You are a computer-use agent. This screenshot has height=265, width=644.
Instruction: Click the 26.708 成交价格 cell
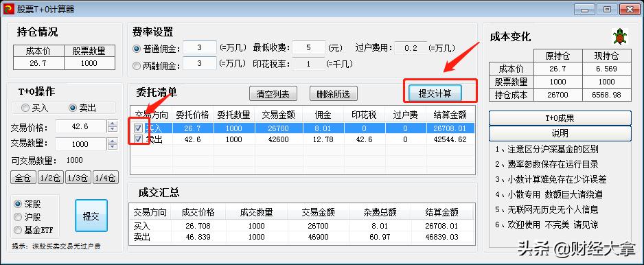click(x=198, y=226)
